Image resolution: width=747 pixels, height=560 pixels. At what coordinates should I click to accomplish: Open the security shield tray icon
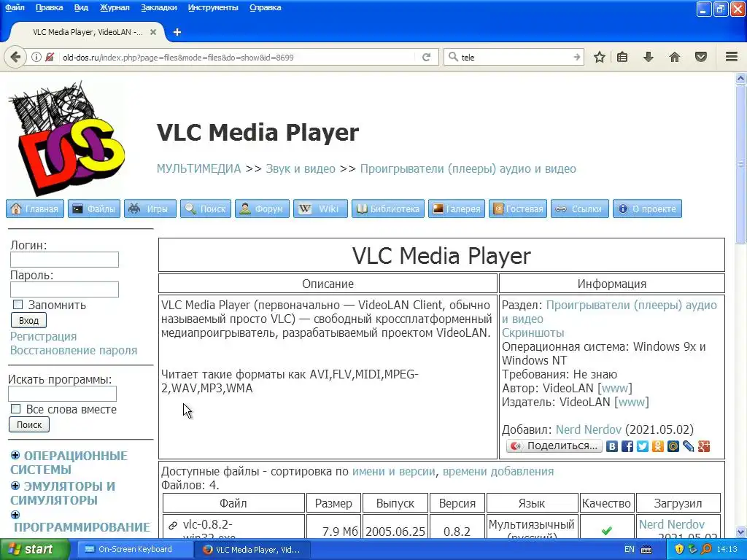[679, 550]
